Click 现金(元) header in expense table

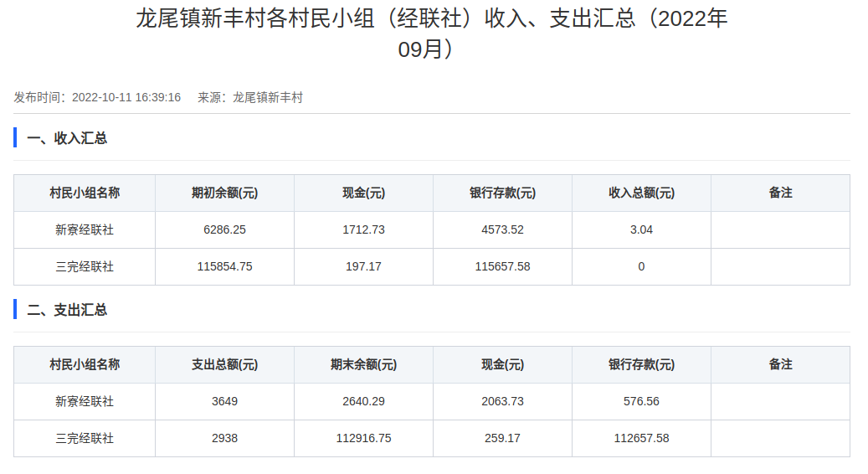pyautogui.click(x=503, y=364)
